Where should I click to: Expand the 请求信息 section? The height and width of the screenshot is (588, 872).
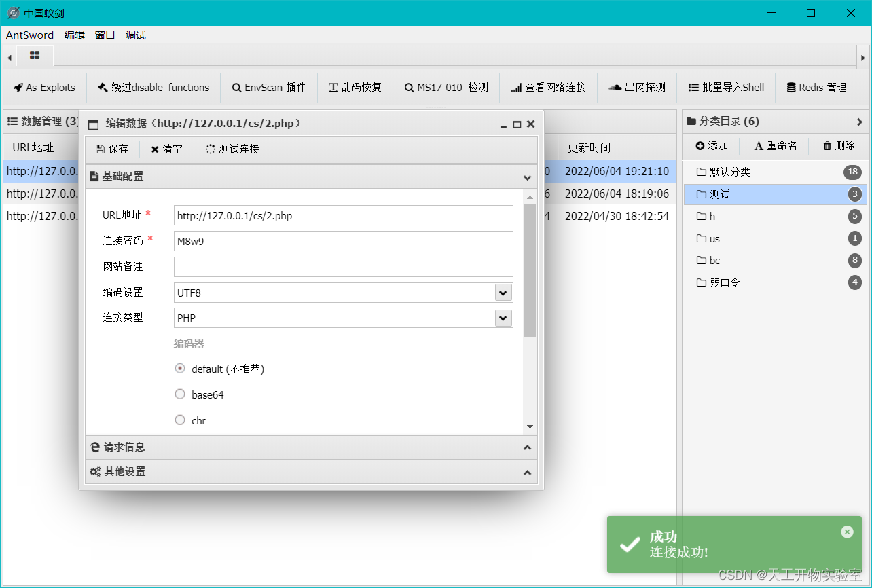point(311,447)
